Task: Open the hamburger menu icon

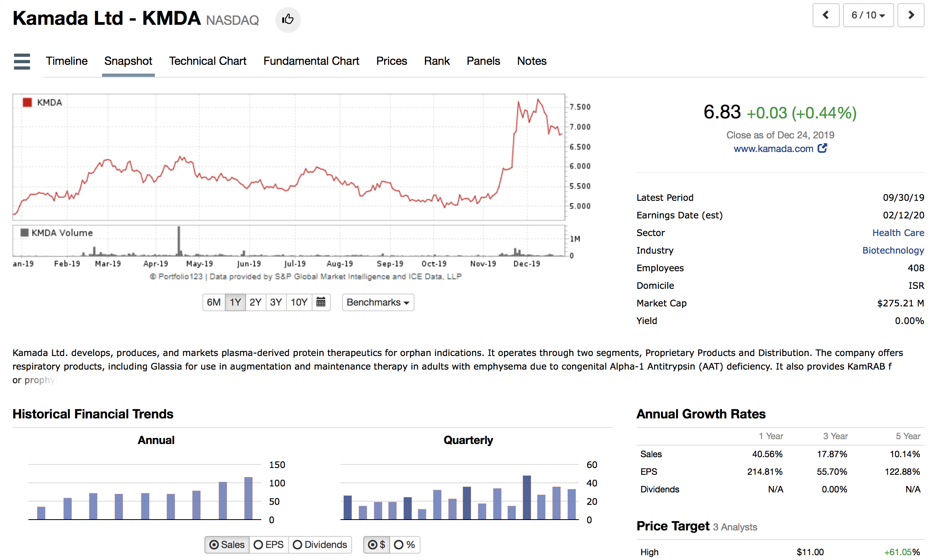Action: (x=22, y=62)
